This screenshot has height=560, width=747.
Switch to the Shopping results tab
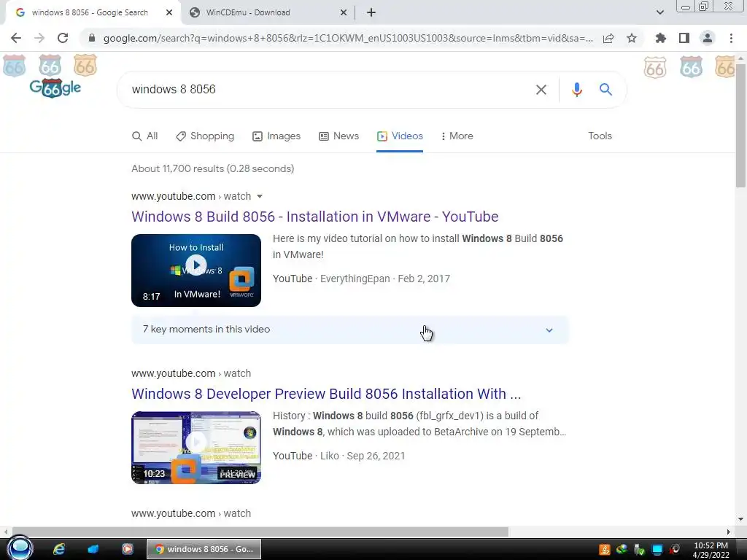[x=205, y=136]
